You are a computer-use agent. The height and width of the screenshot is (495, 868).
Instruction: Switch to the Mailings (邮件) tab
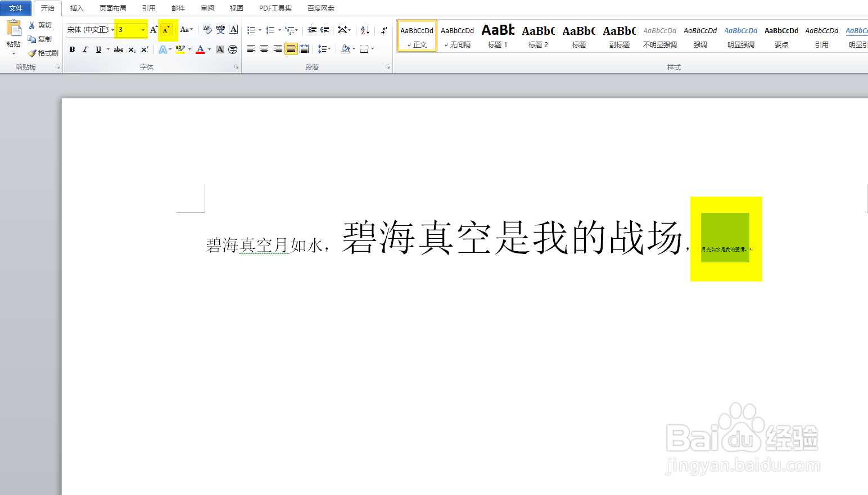(x=178, y=8)
